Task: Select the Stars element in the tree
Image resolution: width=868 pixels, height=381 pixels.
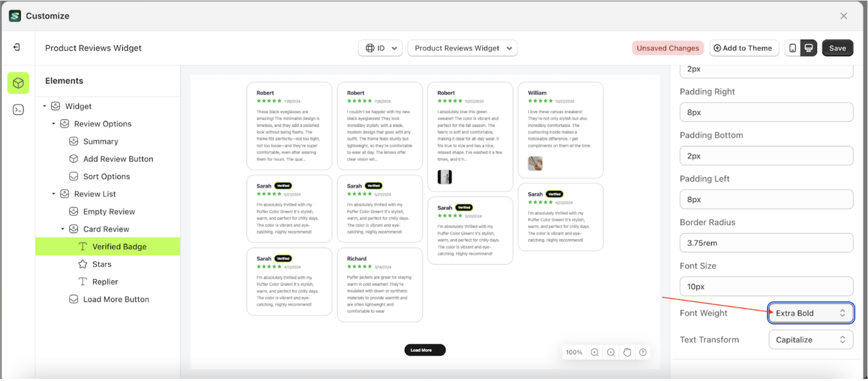Action: coord(102,264)
